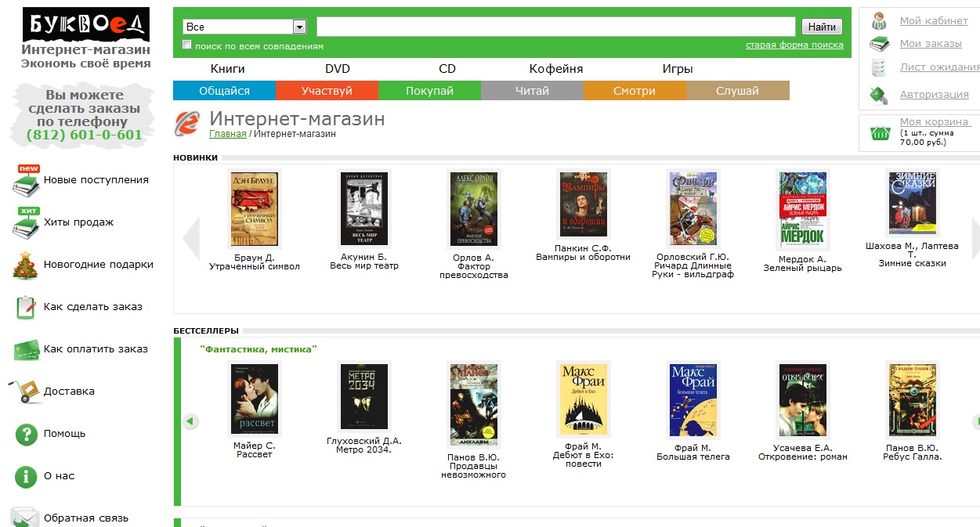Image resolution: width=980 pixels, height=527 pixels.
Task: Open the Все search category dropdown
Action: 244,27
